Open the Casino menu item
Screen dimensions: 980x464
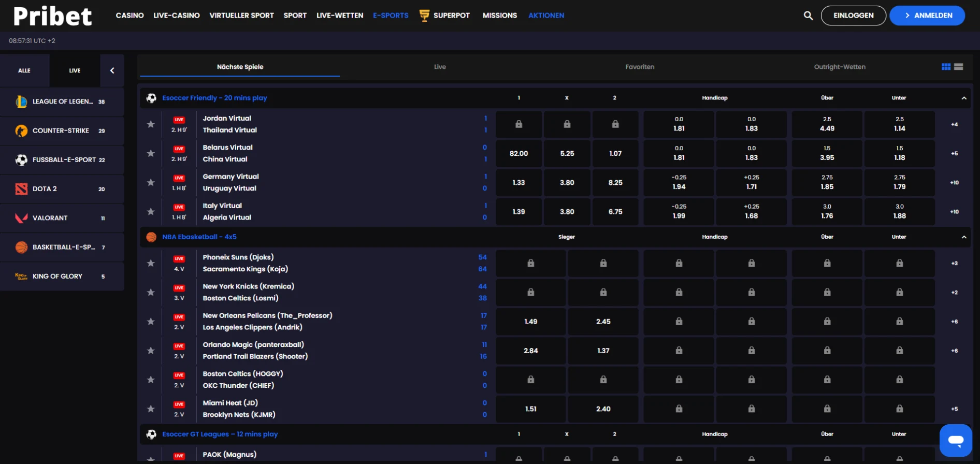tap(129, 16)
